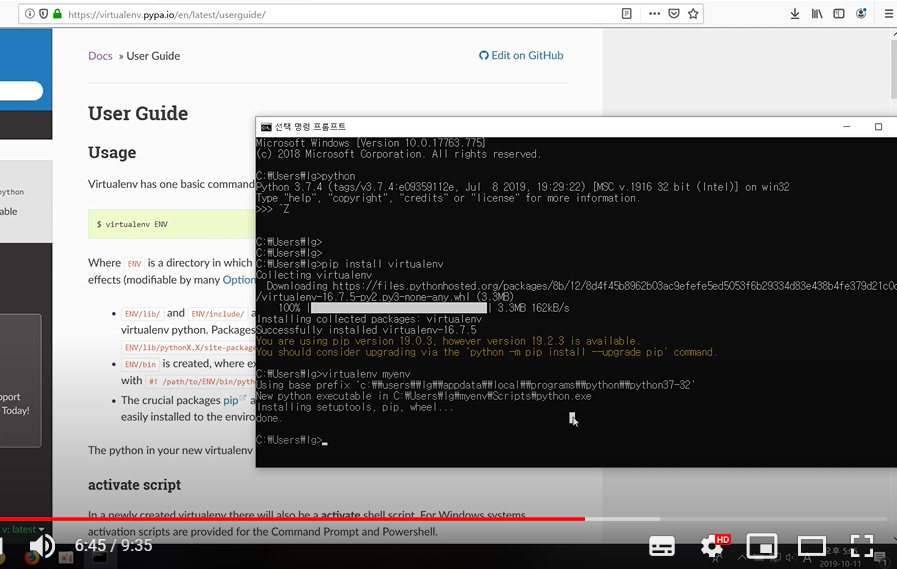Toggle theater mode button
The height and width of the screenshot is (569, 897).
point(812,547)
